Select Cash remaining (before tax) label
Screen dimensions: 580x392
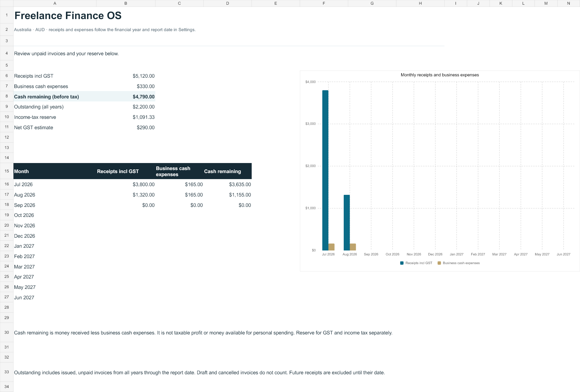click(x=47, y=97)
